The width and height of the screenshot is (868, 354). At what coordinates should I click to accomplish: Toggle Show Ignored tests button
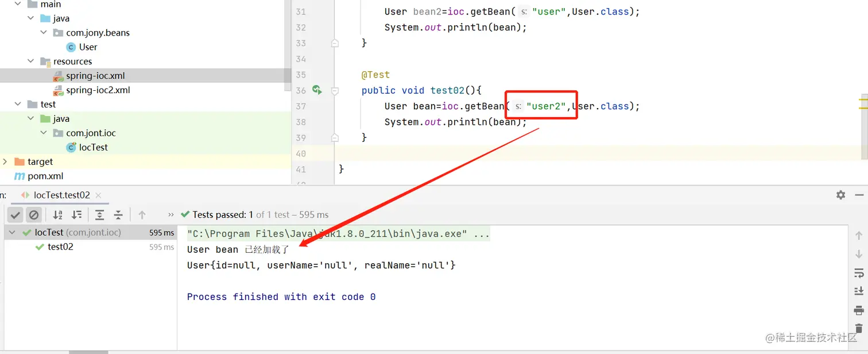click(x=34, y=215)
